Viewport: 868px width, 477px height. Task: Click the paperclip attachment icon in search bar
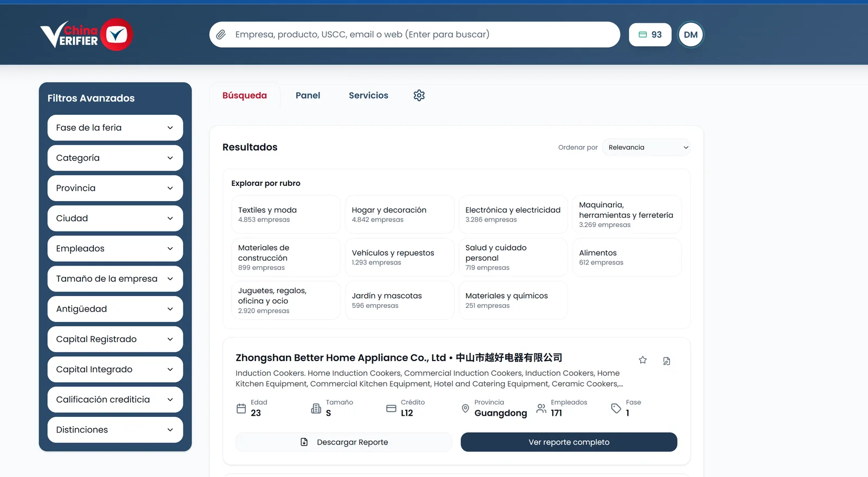point(221,35)
